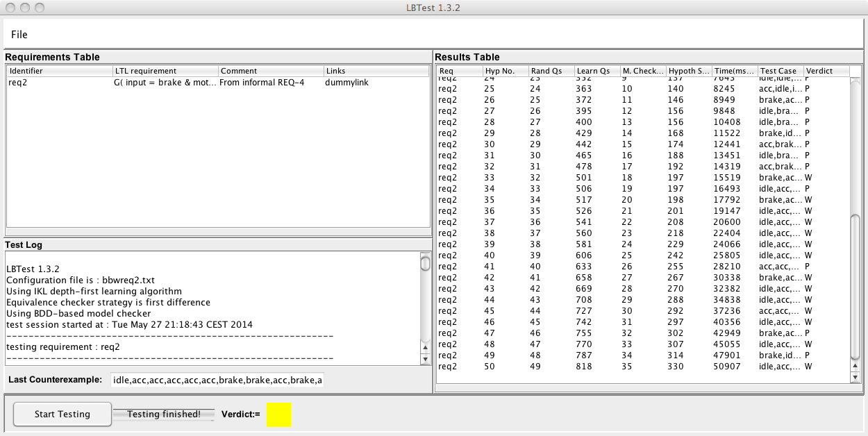Open the File menu
This screenshot has height=436, width=868.
pos(19,35)
